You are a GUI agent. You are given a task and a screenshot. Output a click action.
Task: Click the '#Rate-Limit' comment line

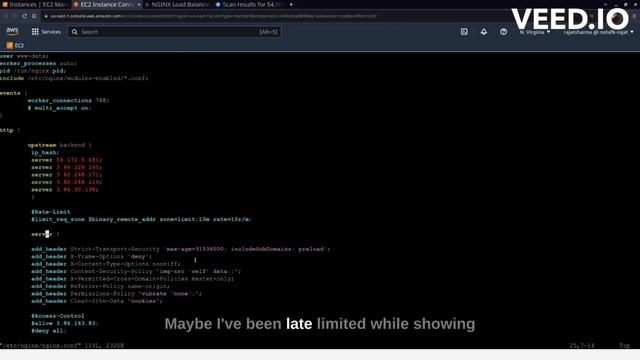(x=51, y=212)
